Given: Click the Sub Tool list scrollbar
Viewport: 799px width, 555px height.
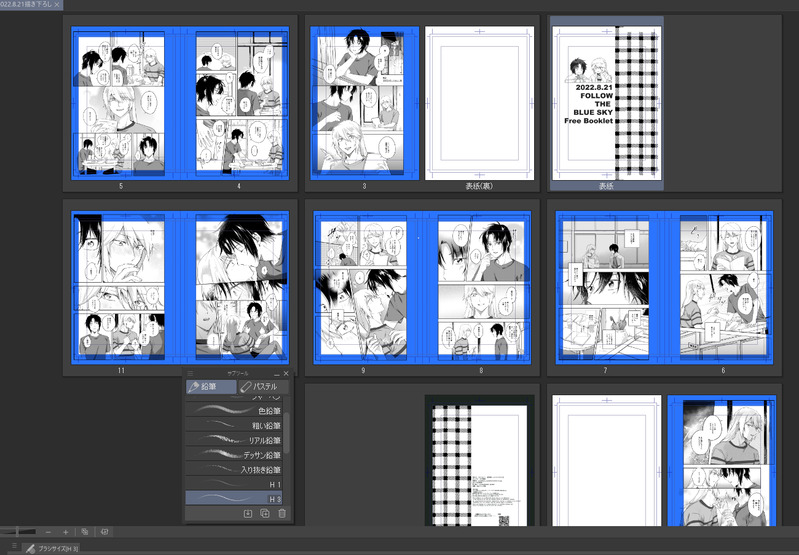Looking at the screenshot, I should pos(286,433).
